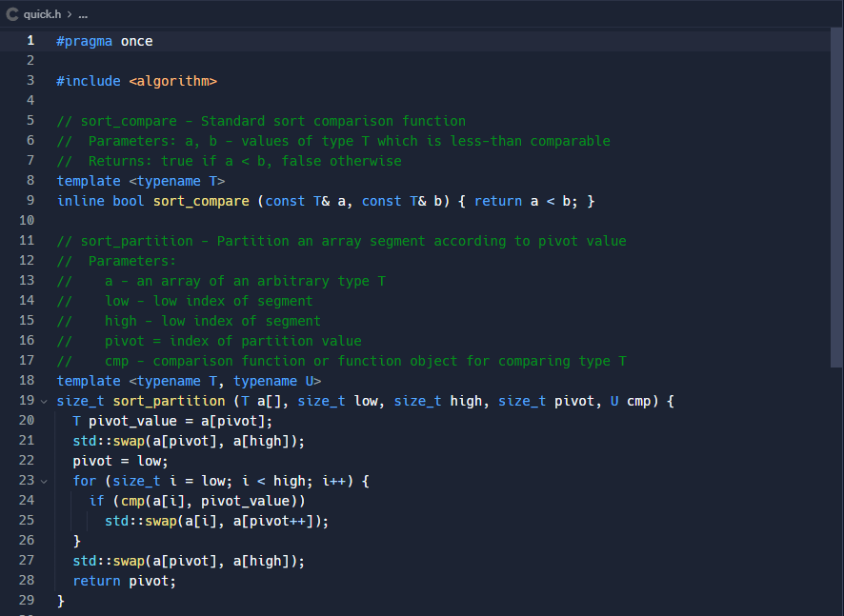Click line number 15 in the gutter
Viewport: 844px width, 616px height.
(27, 321)
